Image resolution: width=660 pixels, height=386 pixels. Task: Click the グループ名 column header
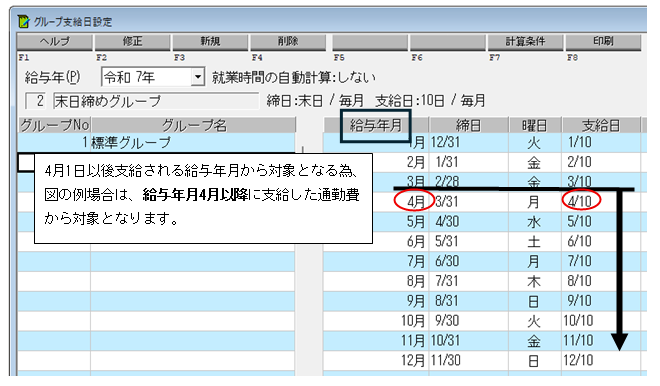(194, 125)
